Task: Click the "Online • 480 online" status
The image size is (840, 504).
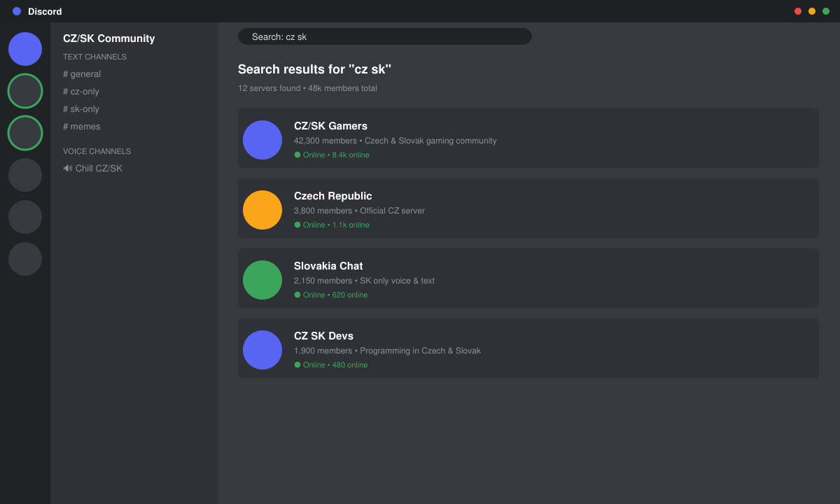Action: (x=331, y=365)
